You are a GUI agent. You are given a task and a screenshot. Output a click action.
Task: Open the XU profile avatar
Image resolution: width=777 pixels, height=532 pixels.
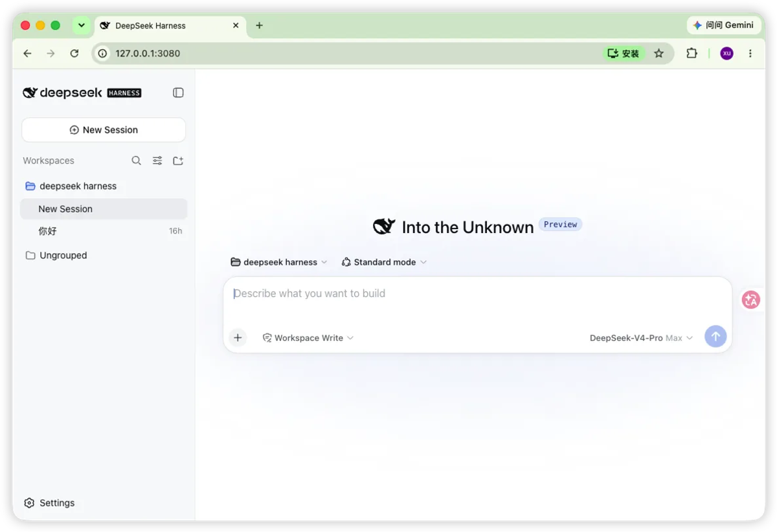tap(726, 53)
